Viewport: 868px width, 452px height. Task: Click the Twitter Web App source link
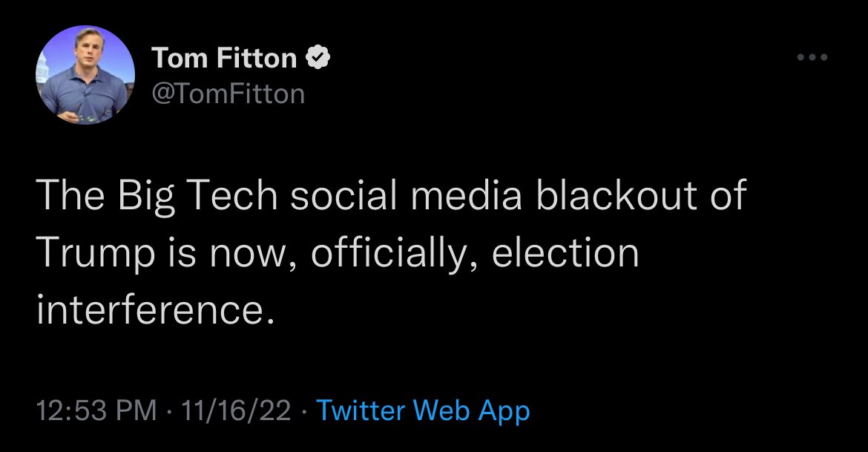[423, 410]
